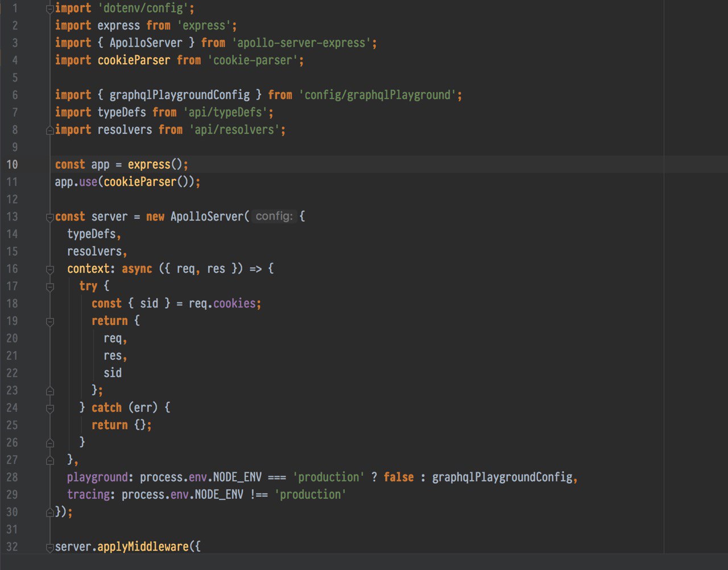The width and height of the screenshot is (728, 570).
Task: Collapse server.applyMiddleware block at line 32
Action: tap(50, 547)
